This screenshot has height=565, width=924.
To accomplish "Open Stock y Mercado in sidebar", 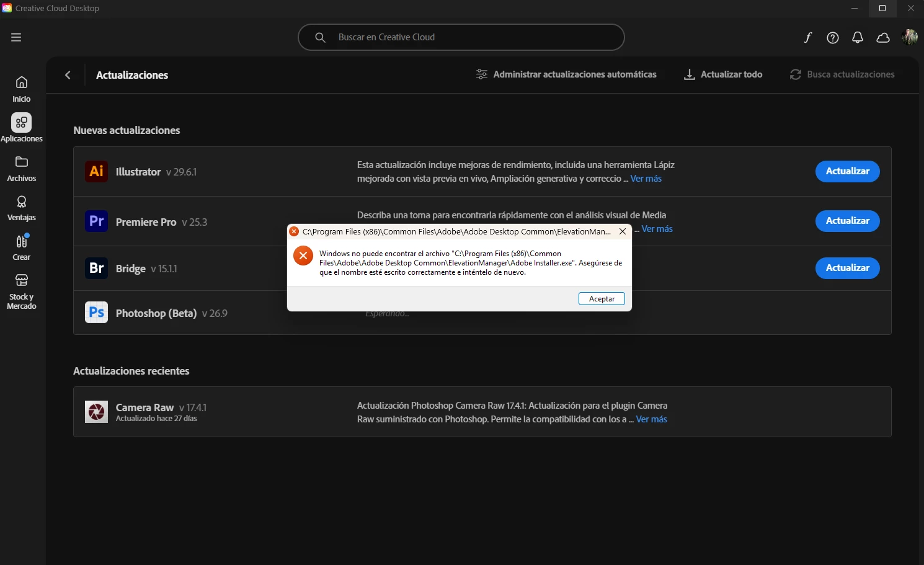I will tap(22, 291).
